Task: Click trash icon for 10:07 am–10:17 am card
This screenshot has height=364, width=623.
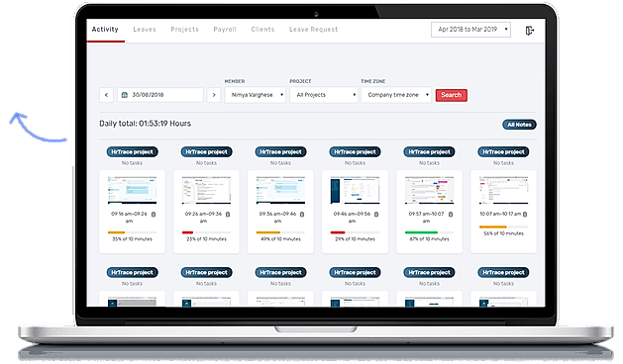Action: [525, 215]
